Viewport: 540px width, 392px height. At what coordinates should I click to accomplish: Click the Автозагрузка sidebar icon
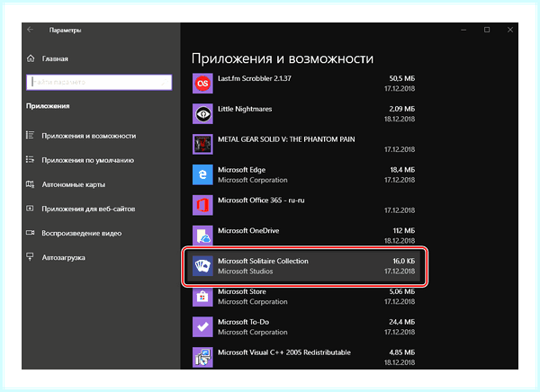pyautogui.click(x=30, y=257)
